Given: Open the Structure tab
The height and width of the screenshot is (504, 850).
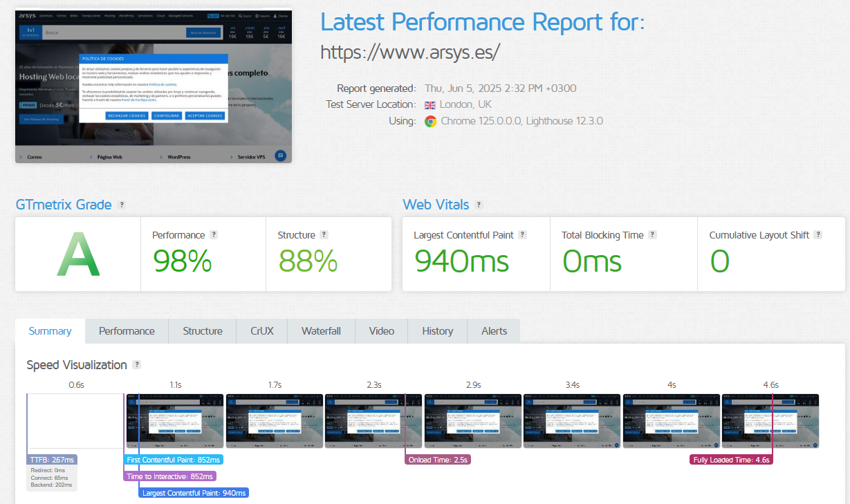Looking at the screenshot, I should click(x=203, y=331).
